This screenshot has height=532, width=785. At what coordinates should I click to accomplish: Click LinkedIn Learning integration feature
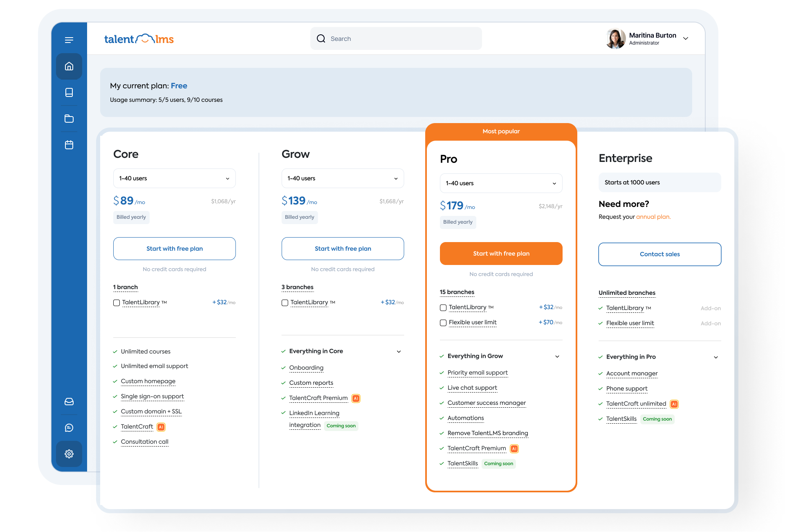[x=314, y=419]
